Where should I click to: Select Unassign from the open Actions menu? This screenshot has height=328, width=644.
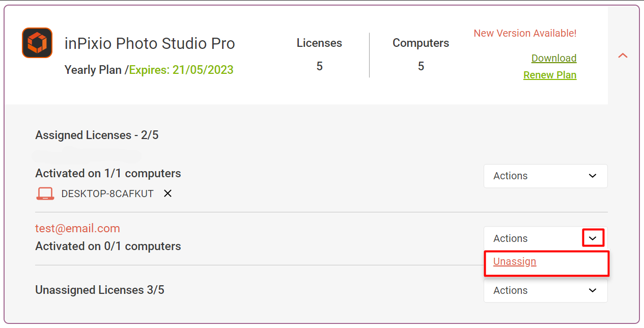[515, 262]
